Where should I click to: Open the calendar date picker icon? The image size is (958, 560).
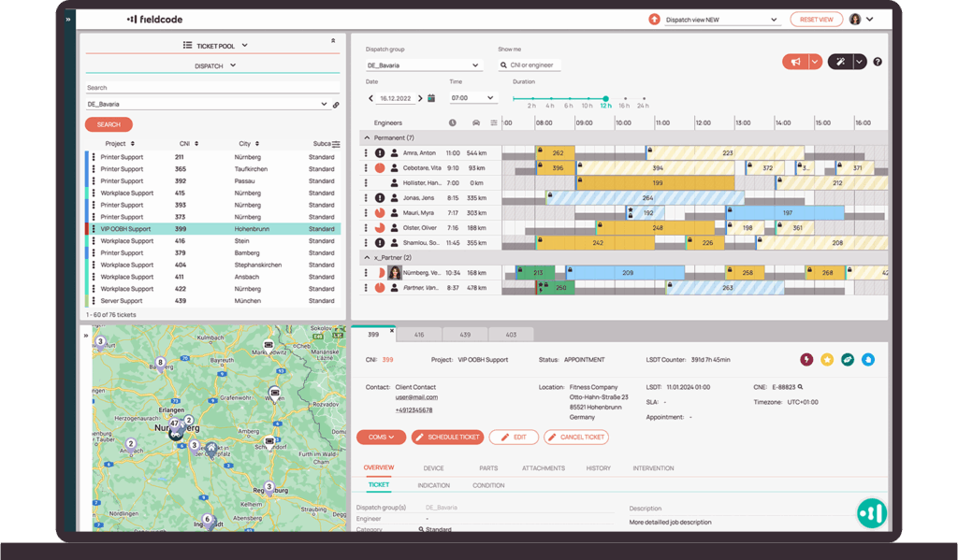coord(431,98)
